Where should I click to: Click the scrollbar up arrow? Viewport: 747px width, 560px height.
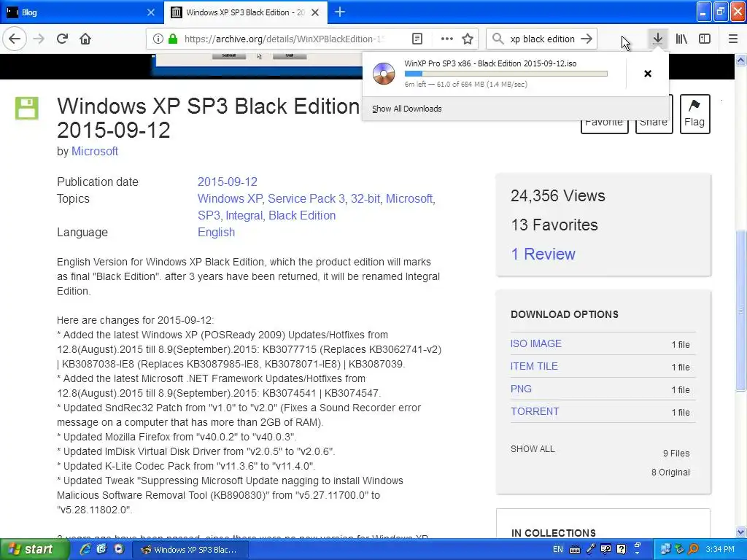tap(741, 60)
